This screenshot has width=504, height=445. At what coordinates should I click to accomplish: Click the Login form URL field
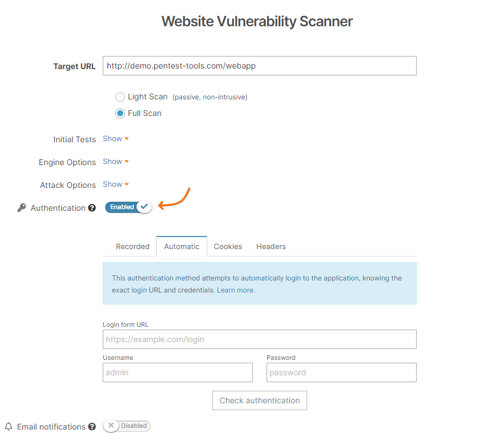click(x=259, y=339)
